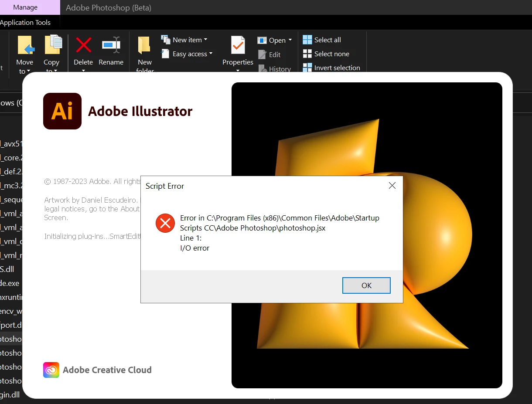Click the Adobe Creative Cloud logo icon

[51, 370]
